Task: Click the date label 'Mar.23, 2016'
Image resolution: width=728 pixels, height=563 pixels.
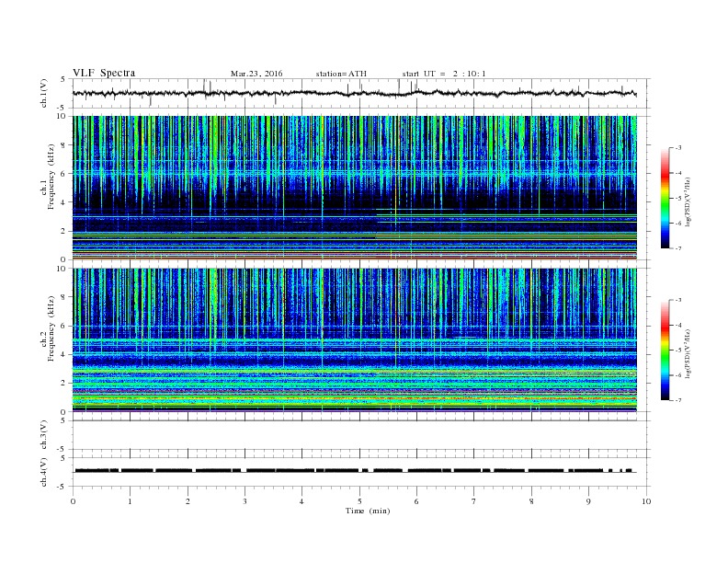Action: click(x=256, y=74)
